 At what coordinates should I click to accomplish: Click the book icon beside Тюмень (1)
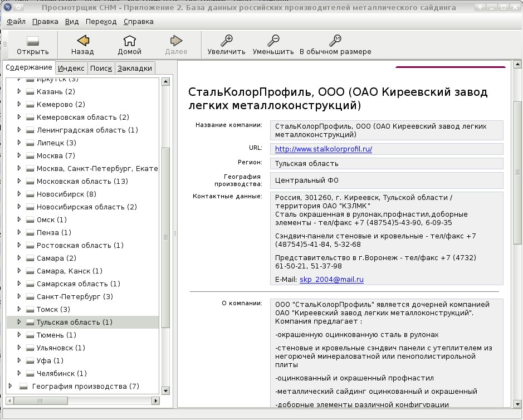[x=30, y=335]
